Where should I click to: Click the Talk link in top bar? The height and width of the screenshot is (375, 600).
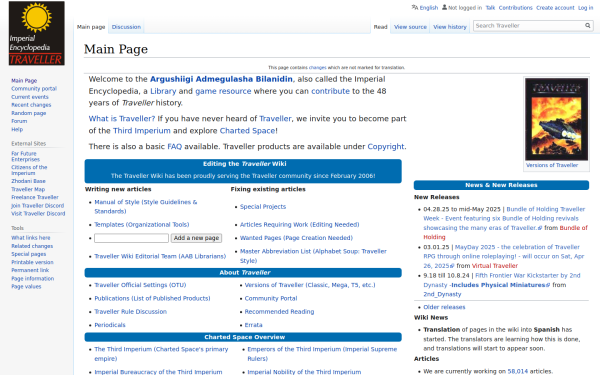[x=490, y=8]
